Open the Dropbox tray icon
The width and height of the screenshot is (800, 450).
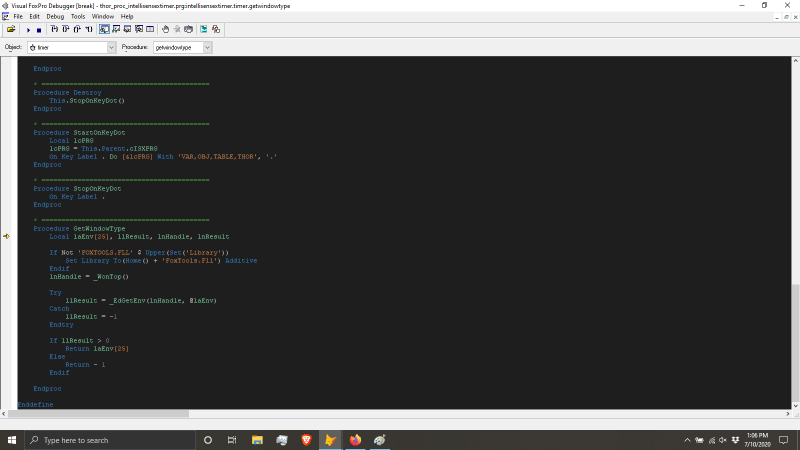point(735,440)
